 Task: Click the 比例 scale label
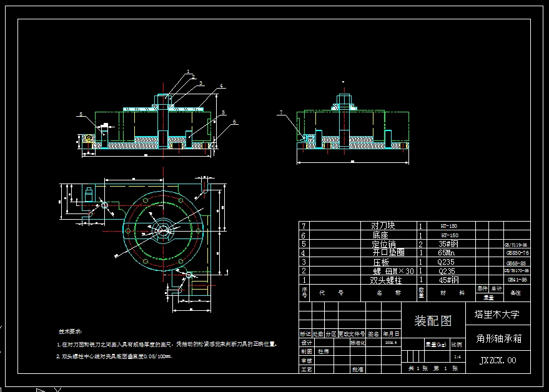click(457, 345)
